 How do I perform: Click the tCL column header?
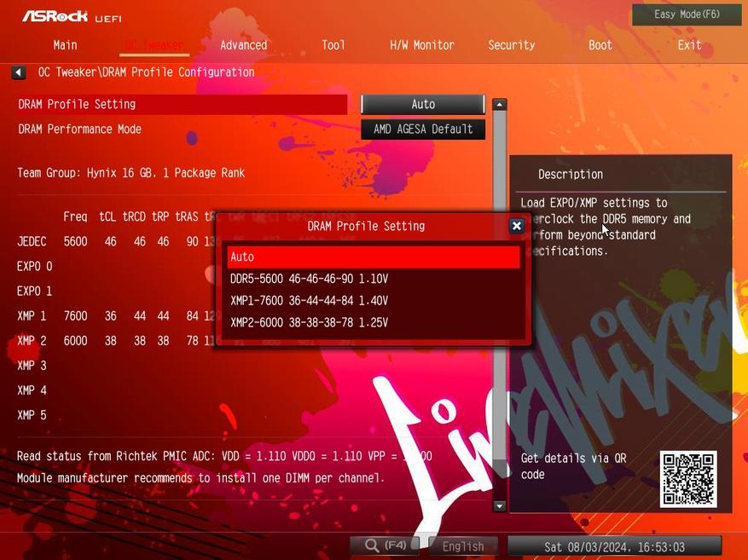[x=107, y=216]
